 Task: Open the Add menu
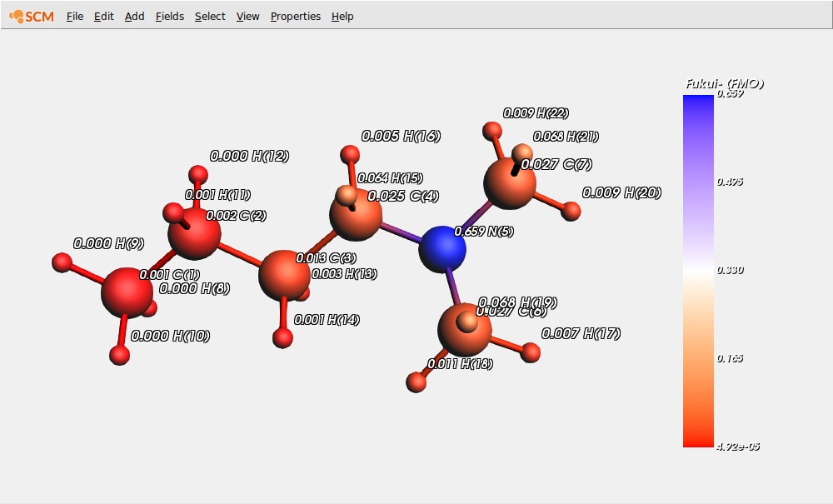(134, 16)
